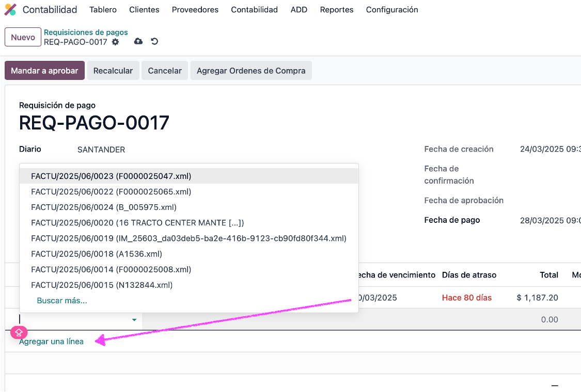Click the Recalcular button
Image resolution: width=581 pixels, height=392 pixels.
coord(113,71)
